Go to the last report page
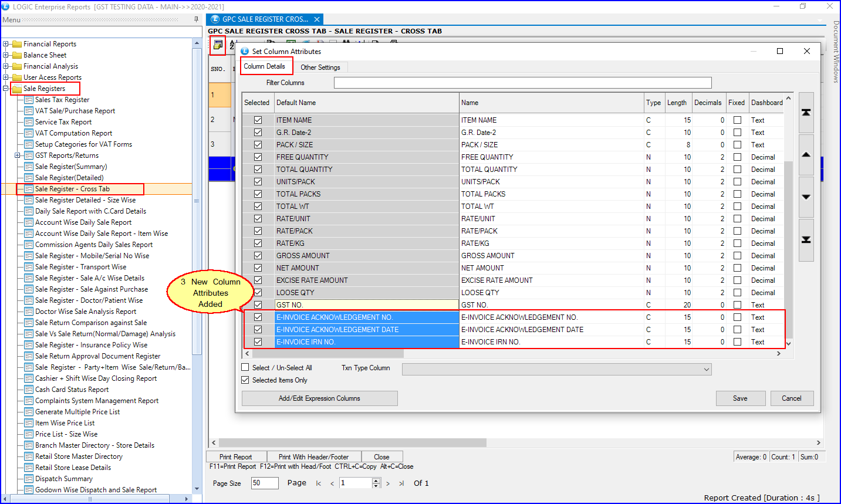This screenshot has width=841, height=504. pyautogui.click(x=401, y=483)
